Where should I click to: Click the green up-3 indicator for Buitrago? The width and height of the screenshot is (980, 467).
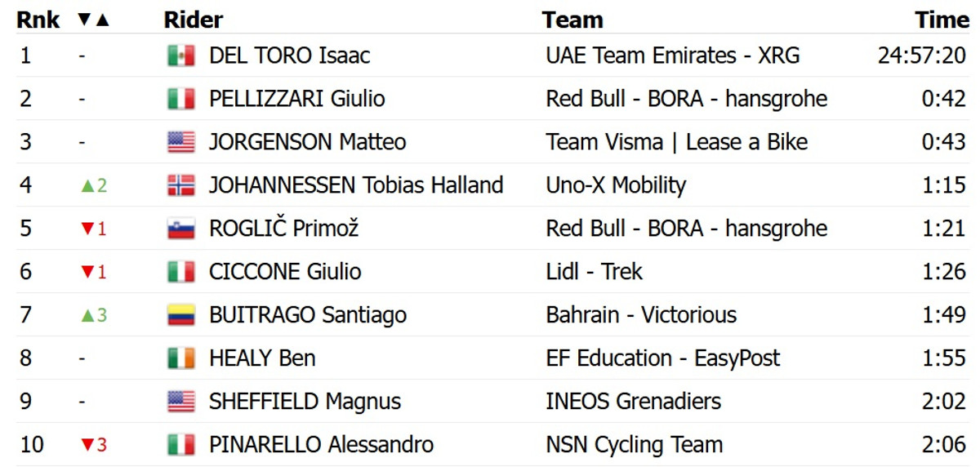point(93,315)
